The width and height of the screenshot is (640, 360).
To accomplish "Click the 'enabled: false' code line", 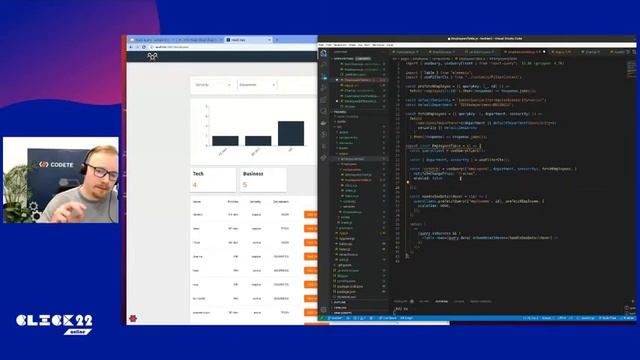I will pyautogui.click(x=427, y=178).
